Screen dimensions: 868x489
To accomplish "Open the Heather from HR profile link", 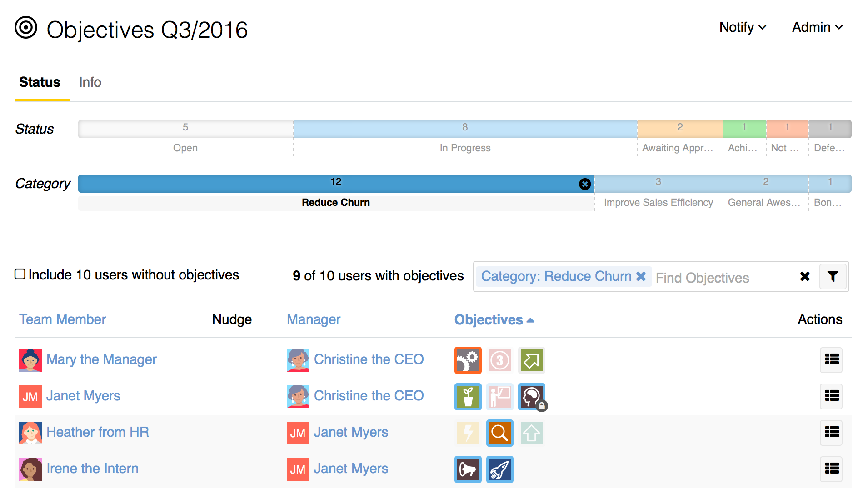I will pyautogui.click(x=97, y=432).
